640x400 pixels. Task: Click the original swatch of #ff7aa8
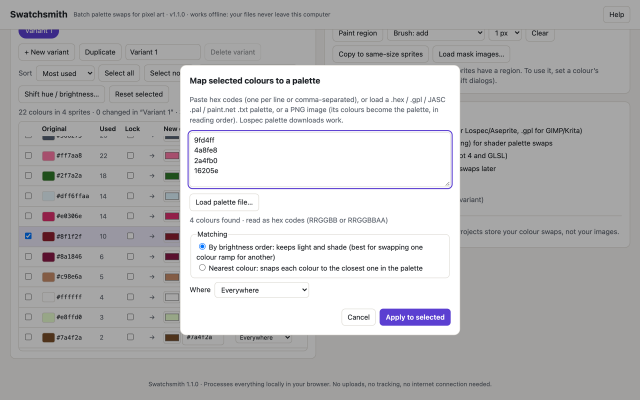pyautogui.click(x=48, y=156)
